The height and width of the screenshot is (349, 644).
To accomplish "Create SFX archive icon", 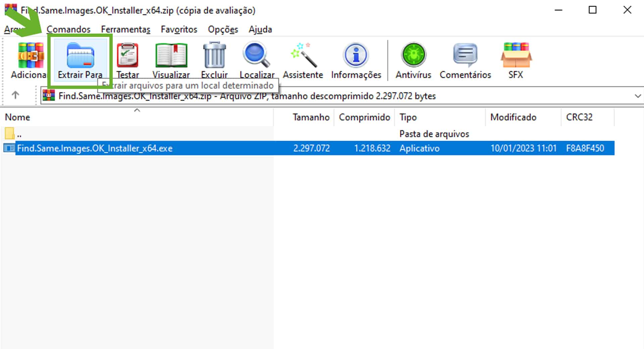I will [x=516, y=55].
